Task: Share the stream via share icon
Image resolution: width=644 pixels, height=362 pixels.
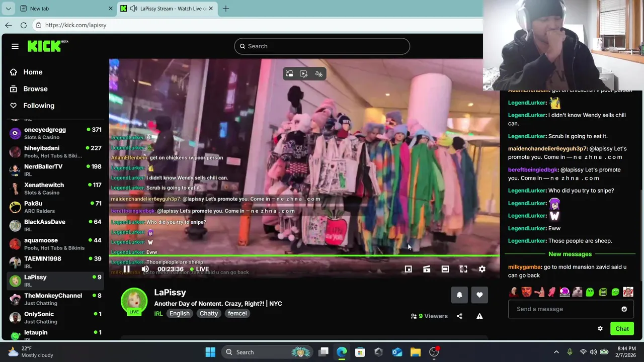Action: click(459, 316)
